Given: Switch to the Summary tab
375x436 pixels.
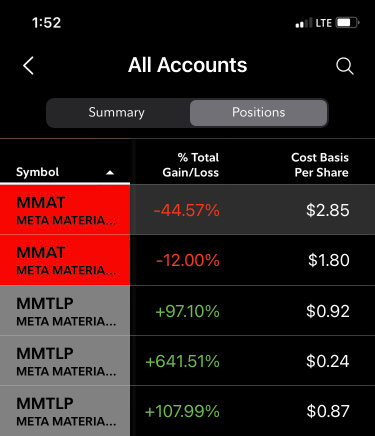Looking at the screenshot, I should coord(117,112).
